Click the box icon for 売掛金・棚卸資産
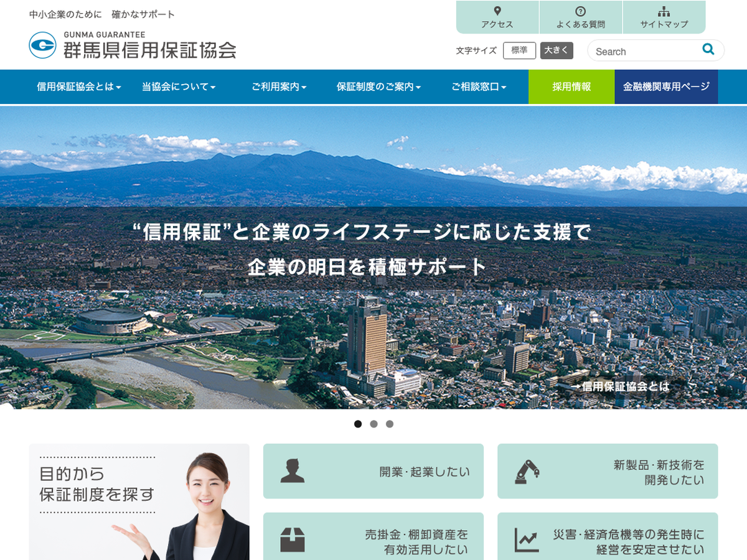747x560 pixels. (292, 540)
